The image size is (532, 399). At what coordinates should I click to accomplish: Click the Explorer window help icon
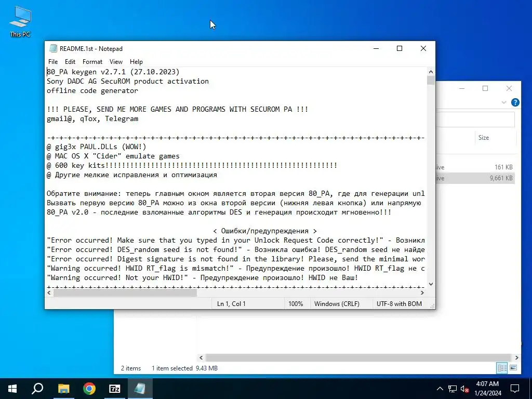coord(515,102)
